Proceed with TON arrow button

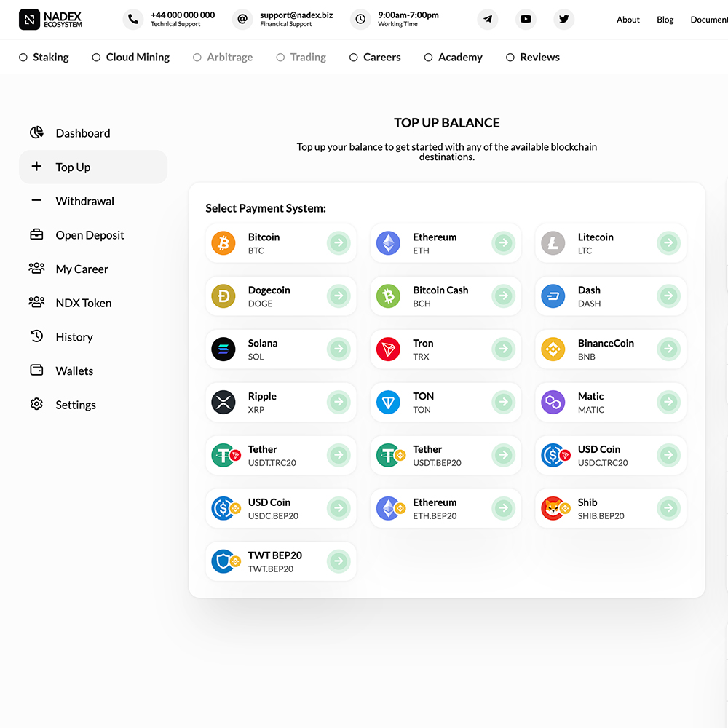tap(503, 402)
